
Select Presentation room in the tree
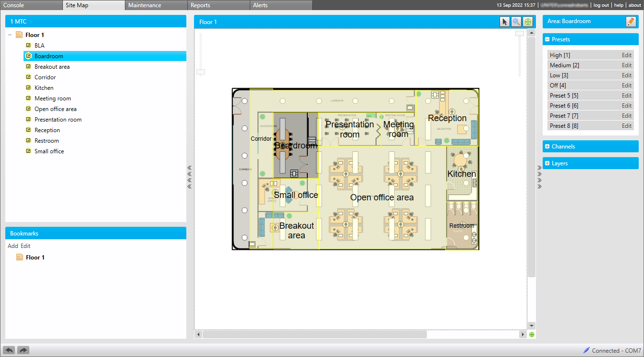click(58, 120)
